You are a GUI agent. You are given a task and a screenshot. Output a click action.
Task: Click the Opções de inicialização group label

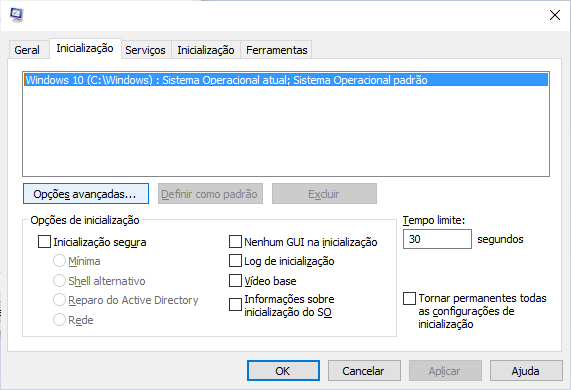85,220
